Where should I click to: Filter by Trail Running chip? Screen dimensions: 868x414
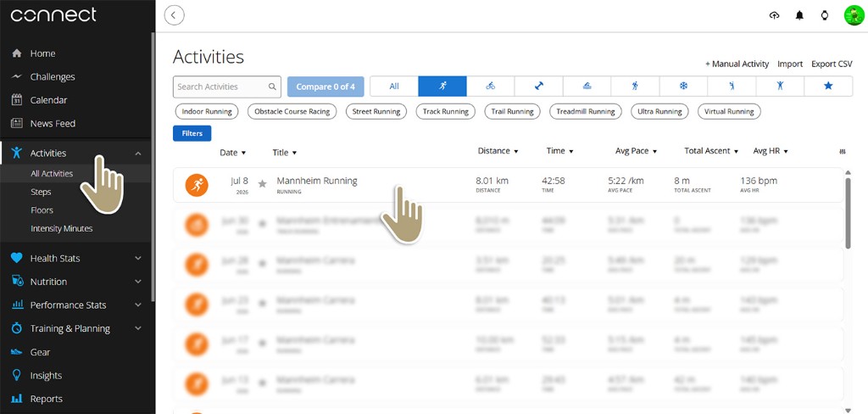pyautogui.click(x=513, y=111)
